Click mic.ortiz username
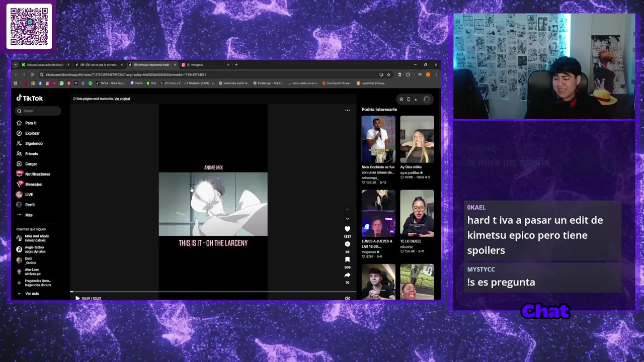The image size is (644, 362). tap(408, 246)
